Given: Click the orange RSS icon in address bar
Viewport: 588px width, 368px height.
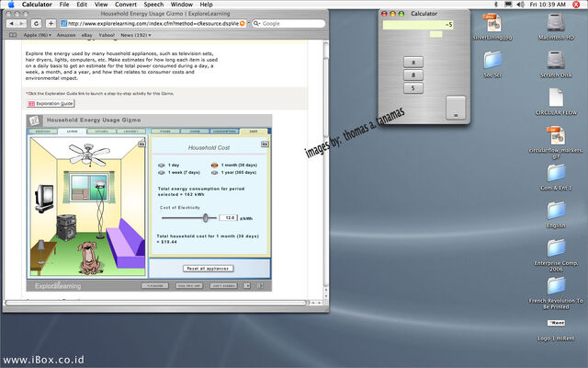Looking at the screenshot, I should [243, 23].
